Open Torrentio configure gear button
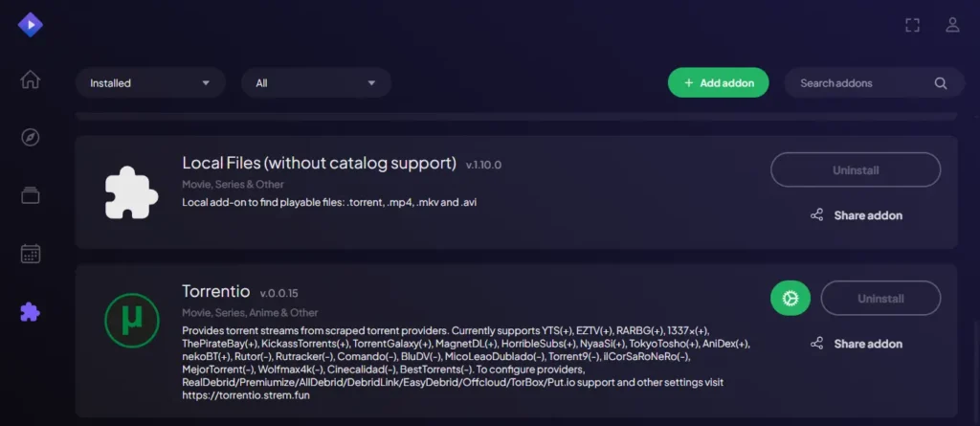This screenshot has width=980, height=426. [791, 299]
